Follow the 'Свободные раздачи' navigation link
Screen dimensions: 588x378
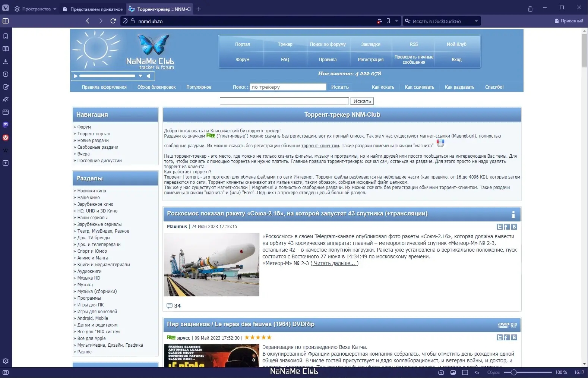click(x=98, y=147)
